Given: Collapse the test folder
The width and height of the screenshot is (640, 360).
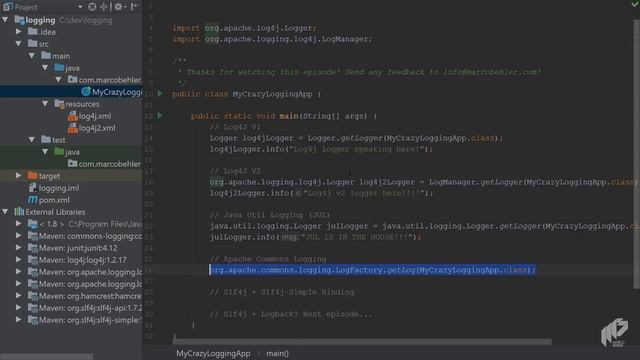Looking at the screenshot, I should click(x=32, y=140).
